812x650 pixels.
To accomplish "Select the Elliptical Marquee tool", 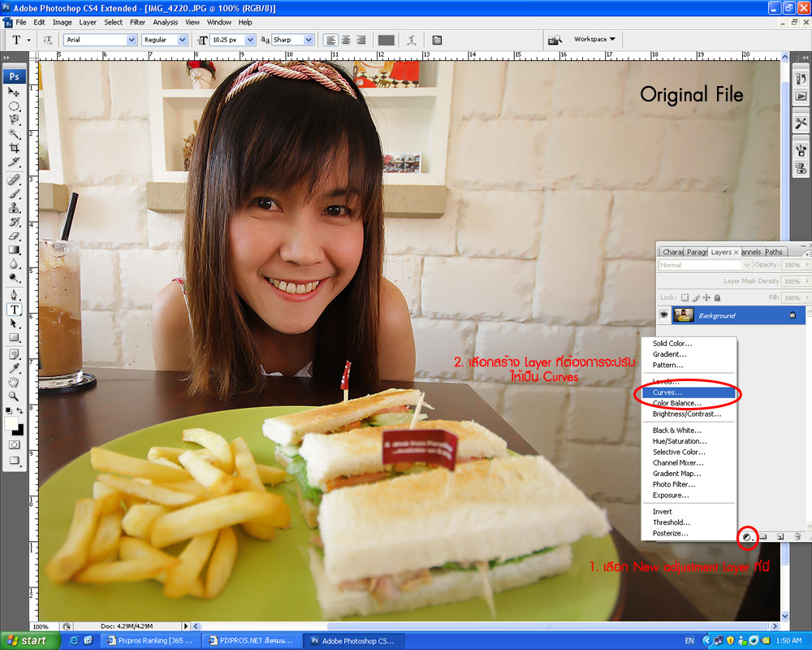I will click(15, 106).
